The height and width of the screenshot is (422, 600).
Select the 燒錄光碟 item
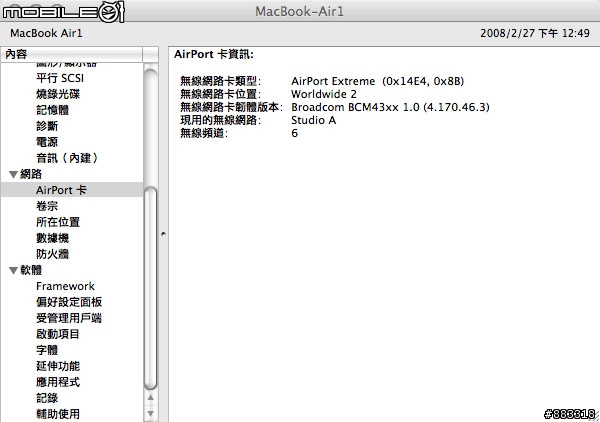[58, 94]
